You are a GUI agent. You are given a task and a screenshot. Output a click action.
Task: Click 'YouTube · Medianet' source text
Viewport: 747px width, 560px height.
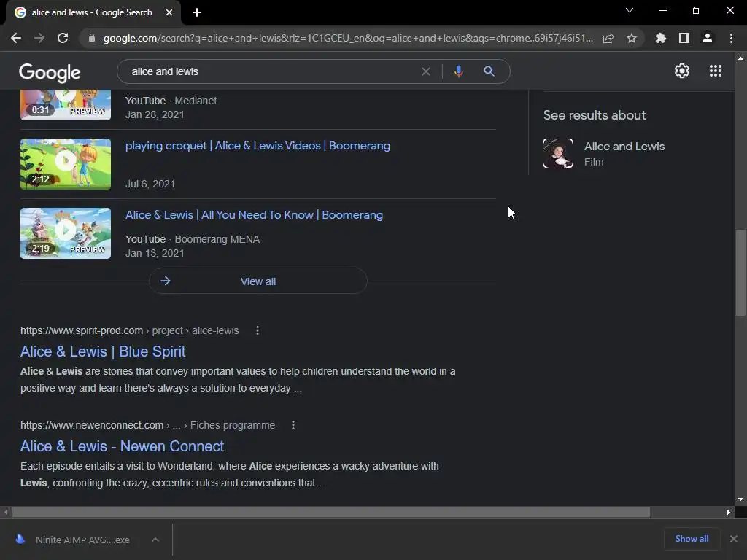point(171,101)
